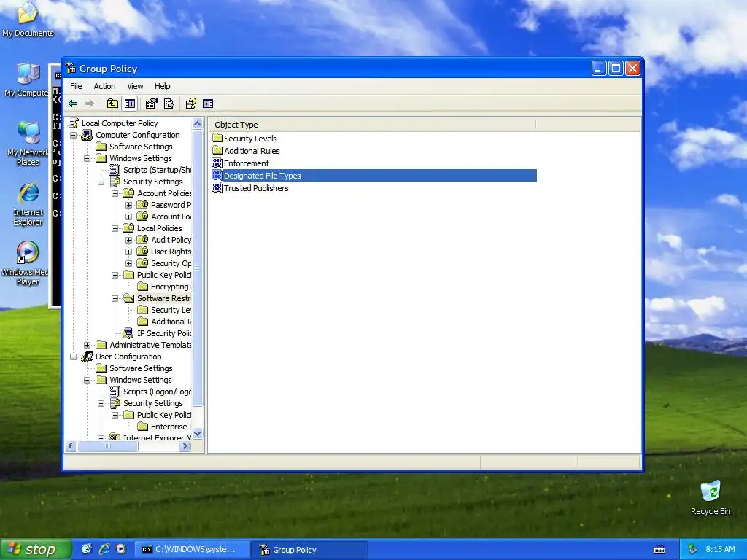Screen dimensions: 747x560
Task: Click the tree horizontal scroll right arrow
Action: 185,446
